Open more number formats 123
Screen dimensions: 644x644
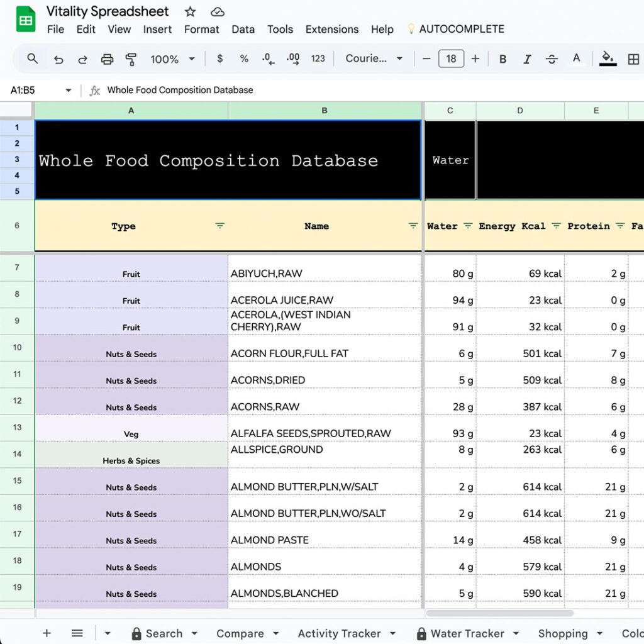pyautogui.click(x=318, y=58)
